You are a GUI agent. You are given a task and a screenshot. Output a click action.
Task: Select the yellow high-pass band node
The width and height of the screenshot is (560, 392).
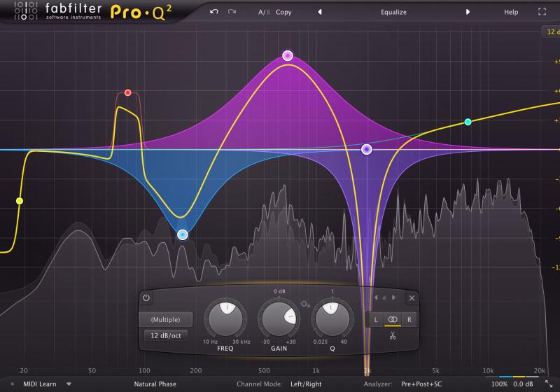20,201
